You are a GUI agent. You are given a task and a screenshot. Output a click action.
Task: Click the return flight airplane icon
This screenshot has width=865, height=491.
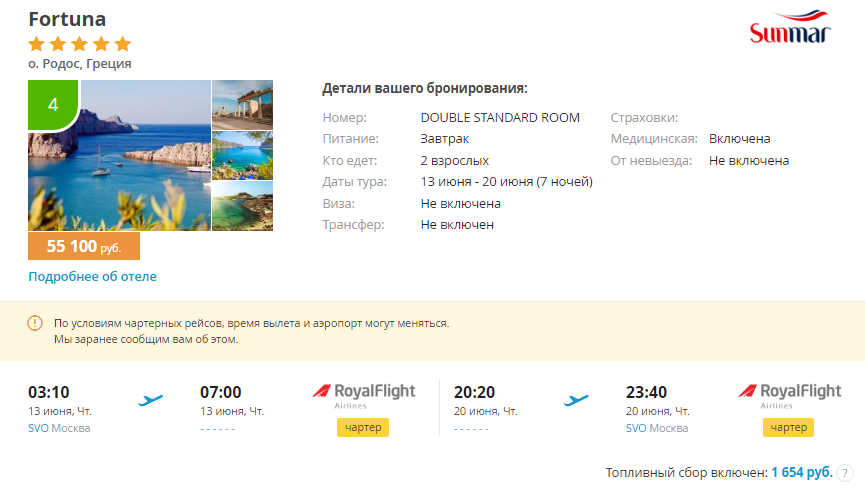[576, 400]
